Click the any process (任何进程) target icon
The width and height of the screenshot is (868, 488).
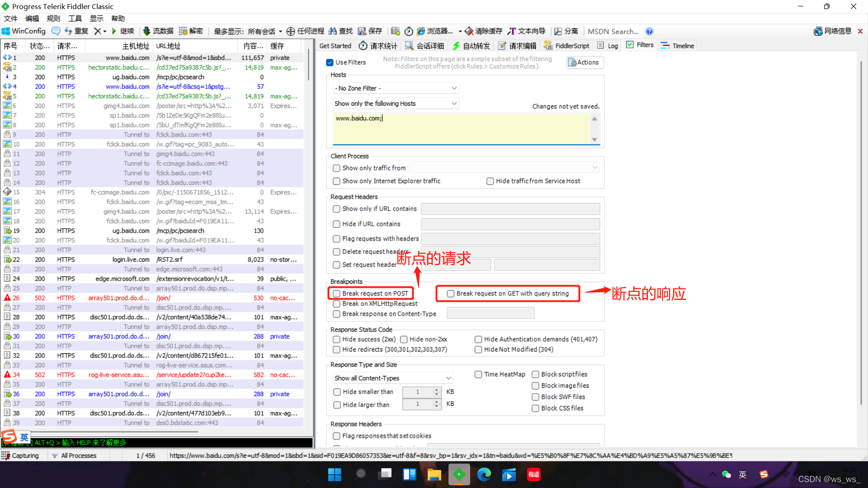tap(291, 31)
